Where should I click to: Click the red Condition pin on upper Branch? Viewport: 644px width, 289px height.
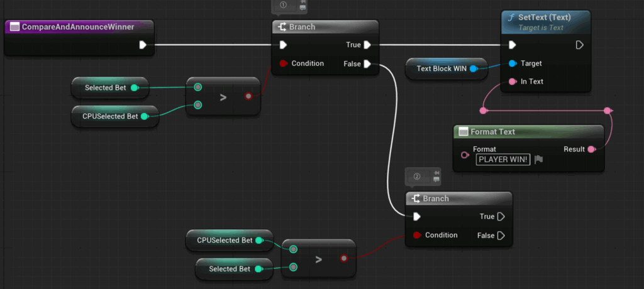point(283,63)
